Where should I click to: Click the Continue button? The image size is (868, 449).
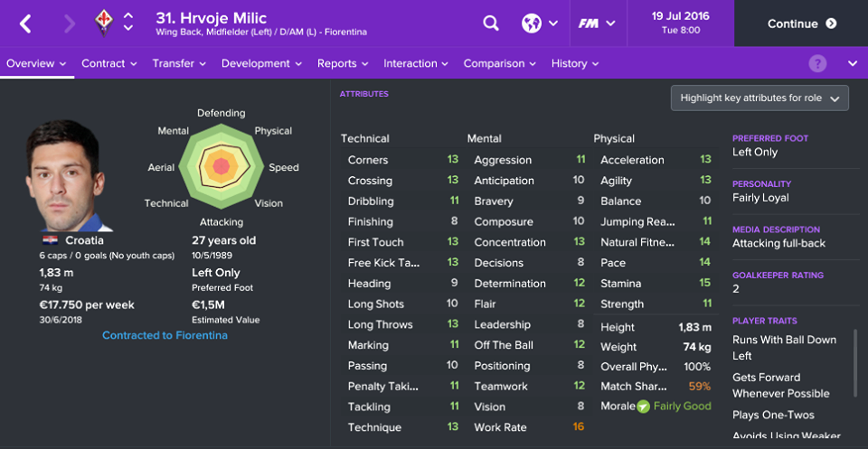coord(801,23)
